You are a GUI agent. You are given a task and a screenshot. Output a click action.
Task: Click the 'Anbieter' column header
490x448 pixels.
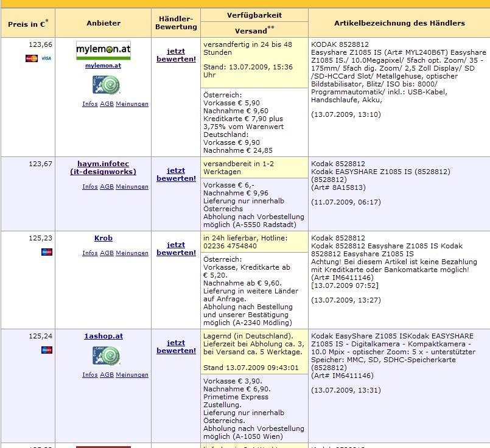[x=103, y=23]
